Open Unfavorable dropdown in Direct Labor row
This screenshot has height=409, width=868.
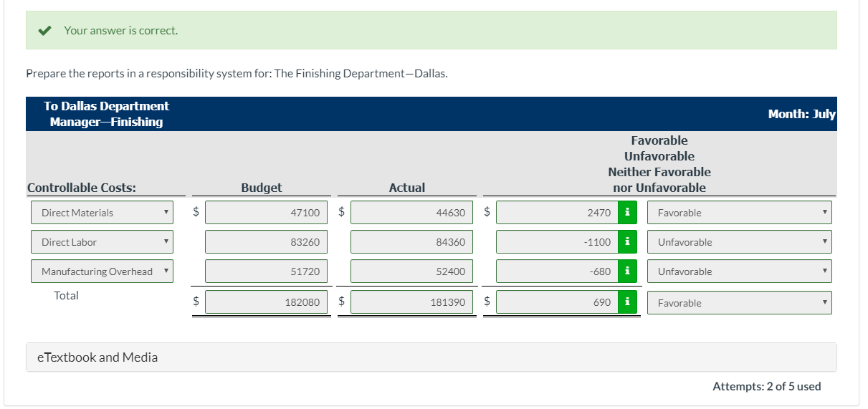tap(740, 242)
